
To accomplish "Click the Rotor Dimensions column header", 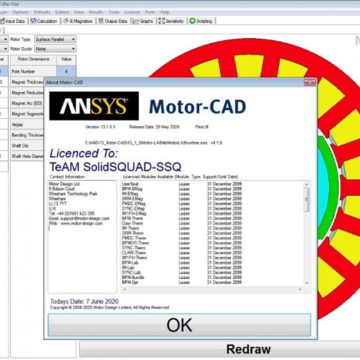I will pyautogui.click(x=33, y=59).
